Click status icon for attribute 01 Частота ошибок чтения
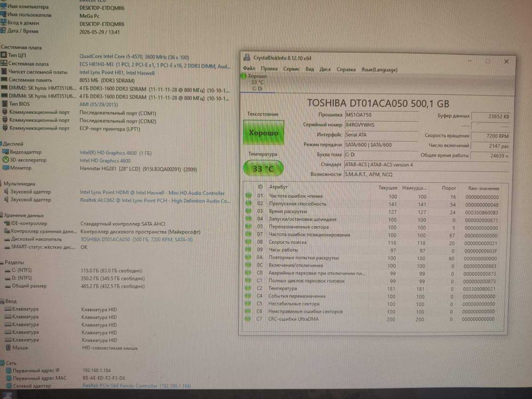 (x=249, y=196)
